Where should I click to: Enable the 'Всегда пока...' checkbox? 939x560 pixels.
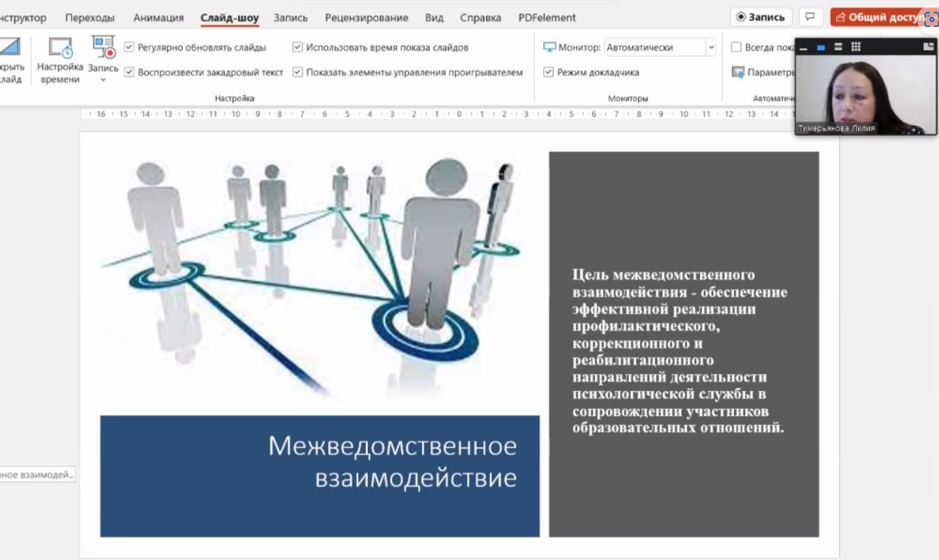[736, 47]
